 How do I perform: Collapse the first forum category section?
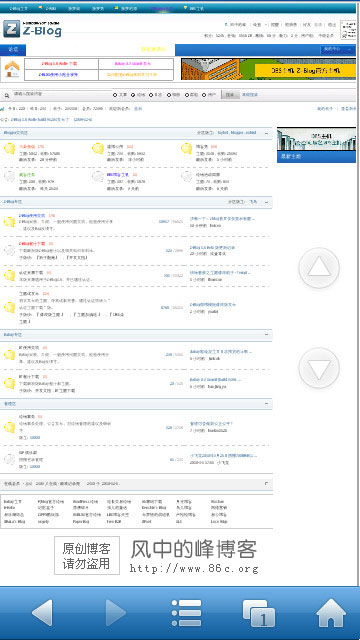coord(267,133)
